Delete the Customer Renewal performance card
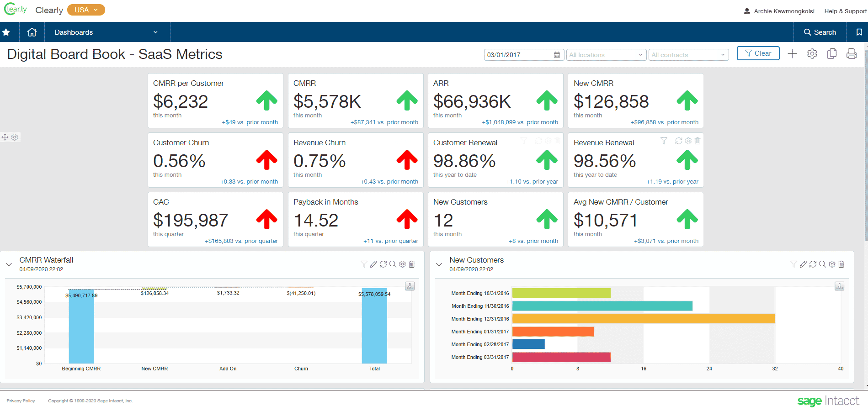 (557, 141)
